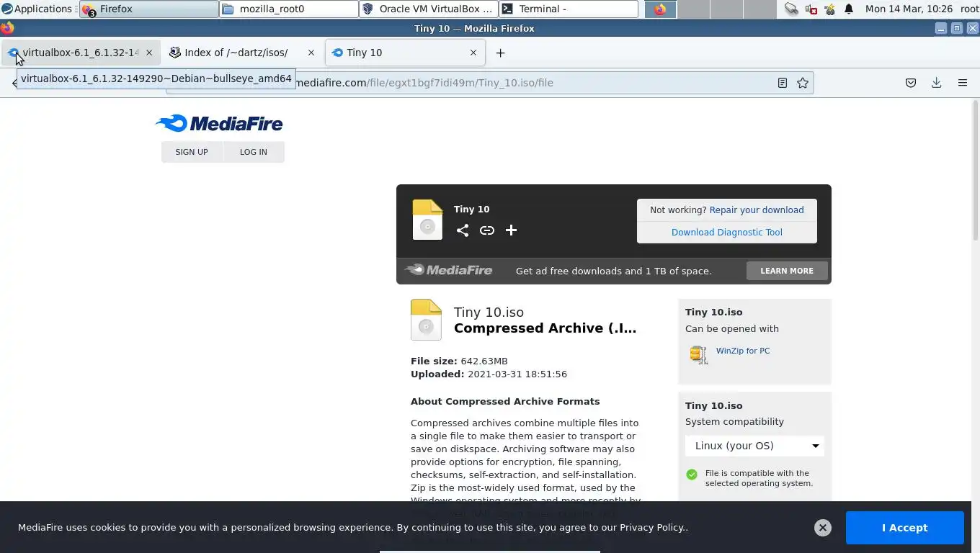This screenshot has width=980, height=553.
Task: Click the Firefox icon in the top panel
Action: 660,9
